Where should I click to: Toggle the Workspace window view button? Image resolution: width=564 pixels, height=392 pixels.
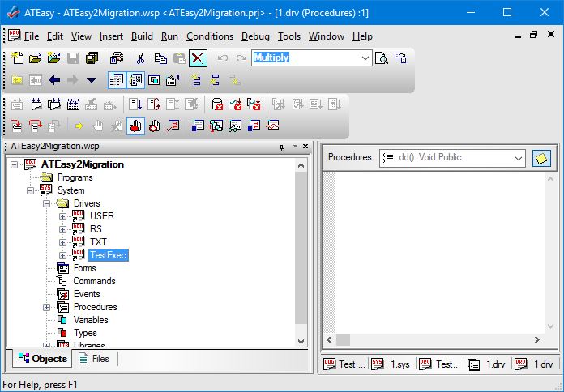coord(117,80)
